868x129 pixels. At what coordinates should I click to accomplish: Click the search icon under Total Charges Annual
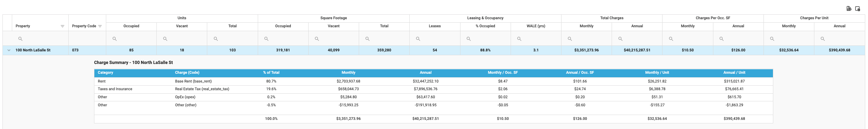[x=620, y=39]
